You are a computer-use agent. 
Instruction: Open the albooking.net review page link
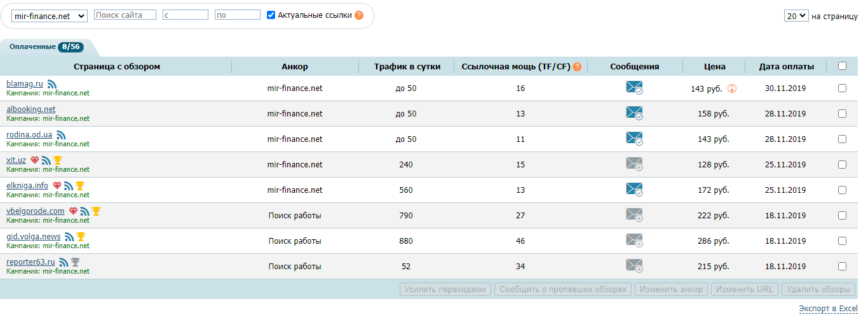[31, 109]
